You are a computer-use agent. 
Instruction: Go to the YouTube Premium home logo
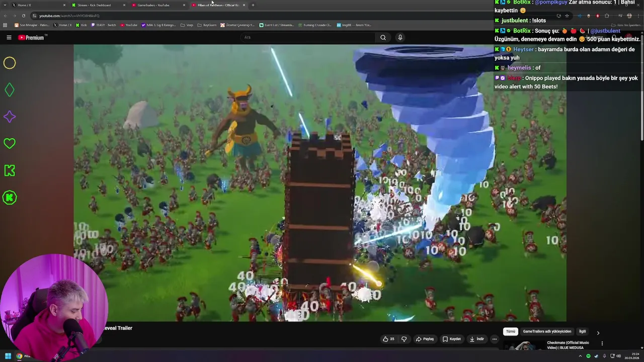(32, 37)
